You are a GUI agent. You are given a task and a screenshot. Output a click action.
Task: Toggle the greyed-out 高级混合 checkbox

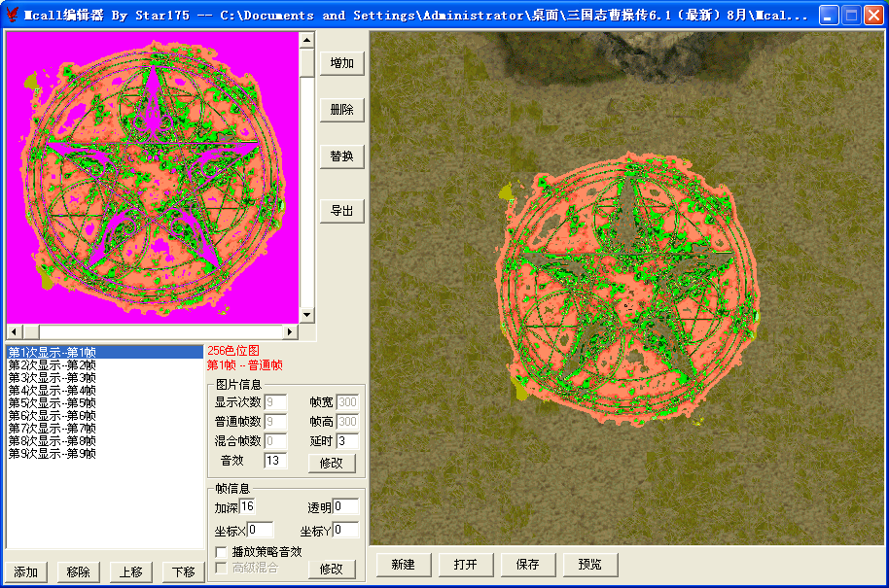tap(221, 568)
